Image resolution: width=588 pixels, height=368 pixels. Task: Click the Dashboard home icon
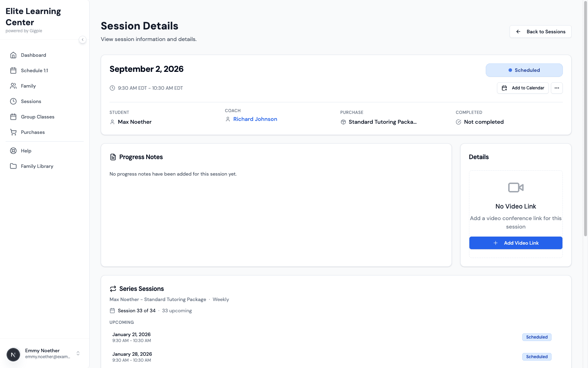point(13,55)
